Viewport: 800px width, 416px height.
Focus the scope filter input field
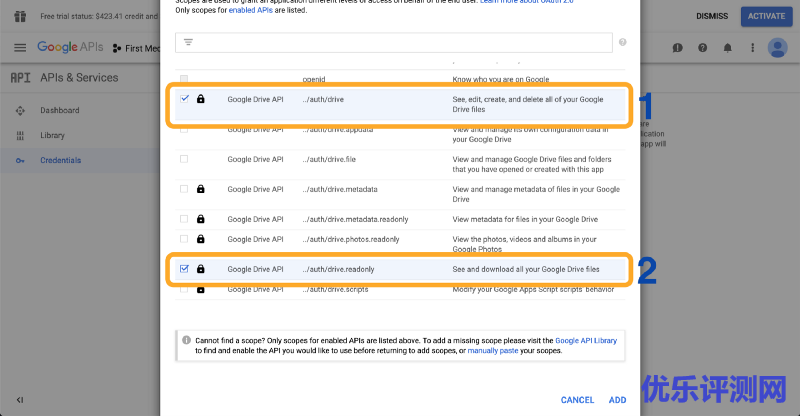[x=393, y=42]
